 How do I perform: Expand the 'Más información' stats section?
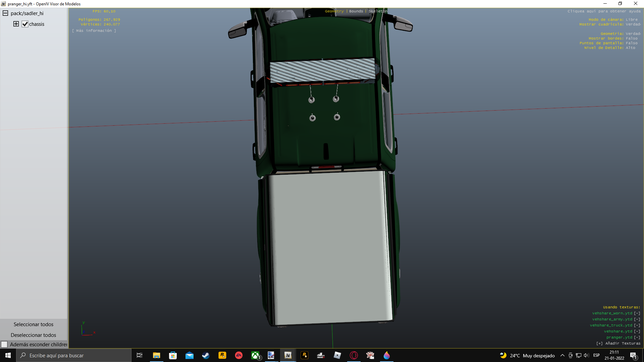click(x=94, y=31)
